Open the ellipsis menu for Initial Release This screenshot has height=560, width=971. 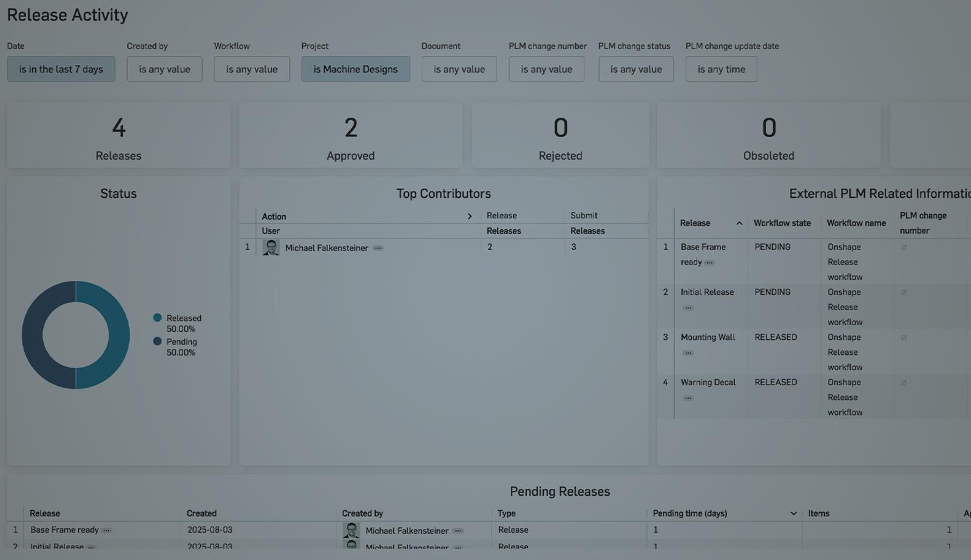pyautogui.click(x=688, y=308)
